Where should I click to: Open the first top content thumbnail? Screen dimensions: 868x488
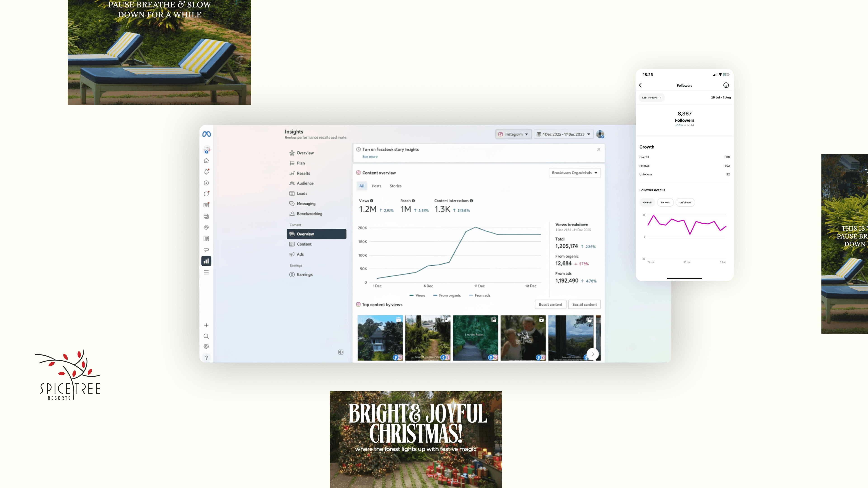tap(380, 338)
